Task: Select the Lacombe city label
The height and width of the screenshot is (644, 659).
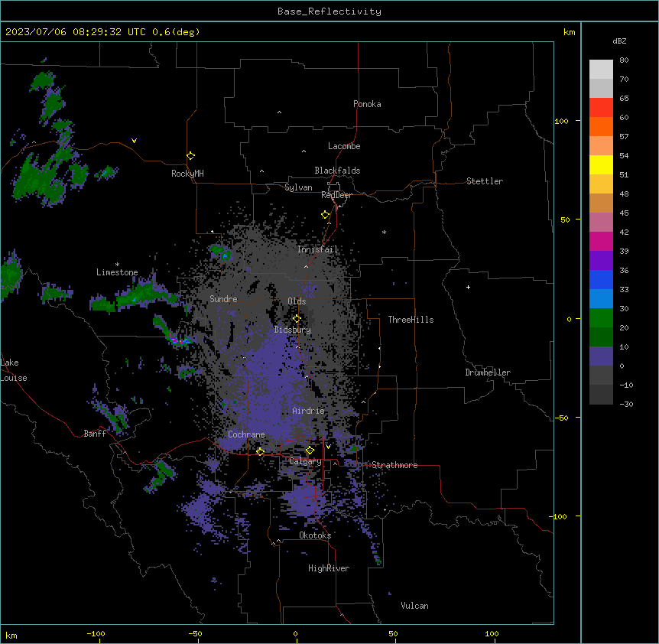Action: tap(344, 146)
